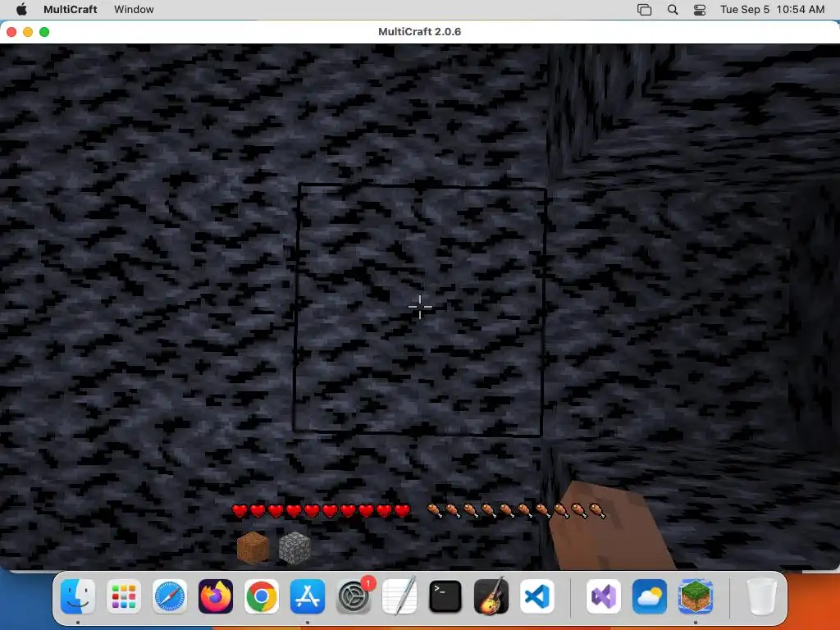Image resolution: width=840 pixels, height=630 pixels.
Task: Open the Apple menu
Action: (x=21, y=9)
